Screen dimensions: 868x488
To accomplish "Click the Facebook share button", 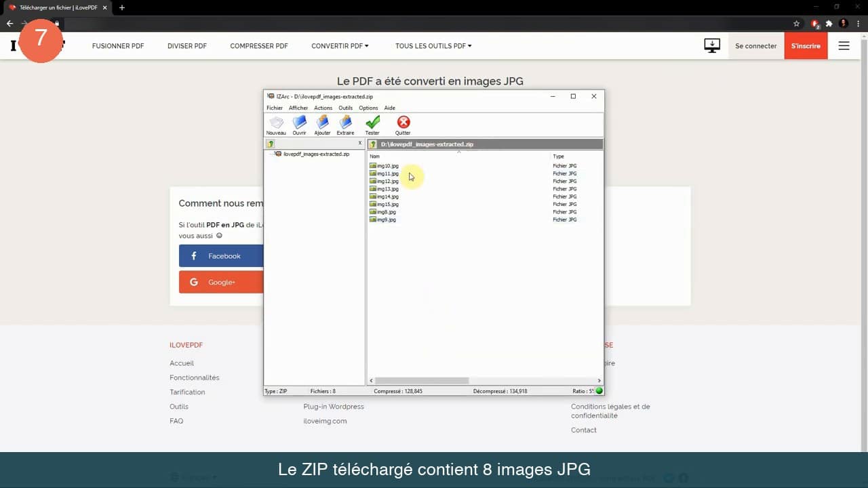I will [221, 256].
